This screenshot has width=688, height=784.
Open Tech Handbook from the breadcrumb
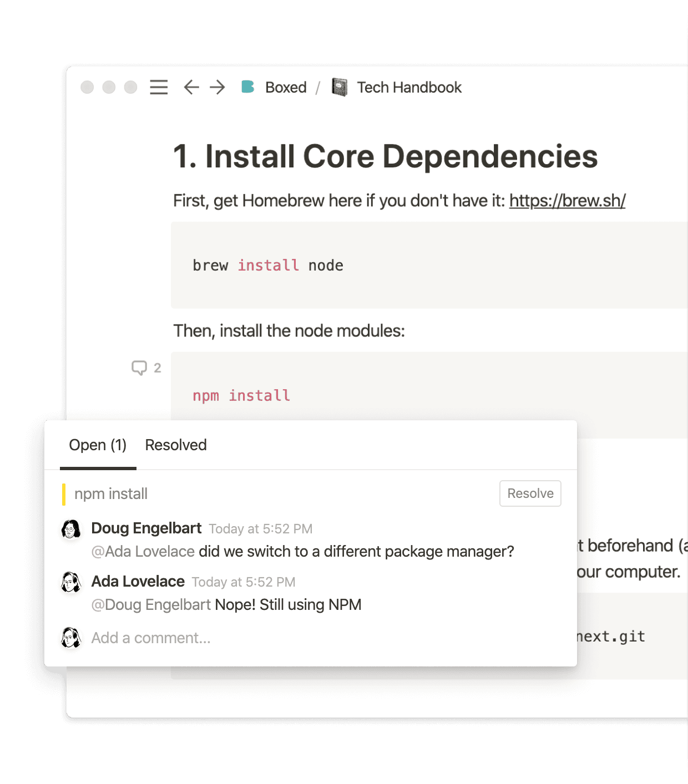[408, 87]
